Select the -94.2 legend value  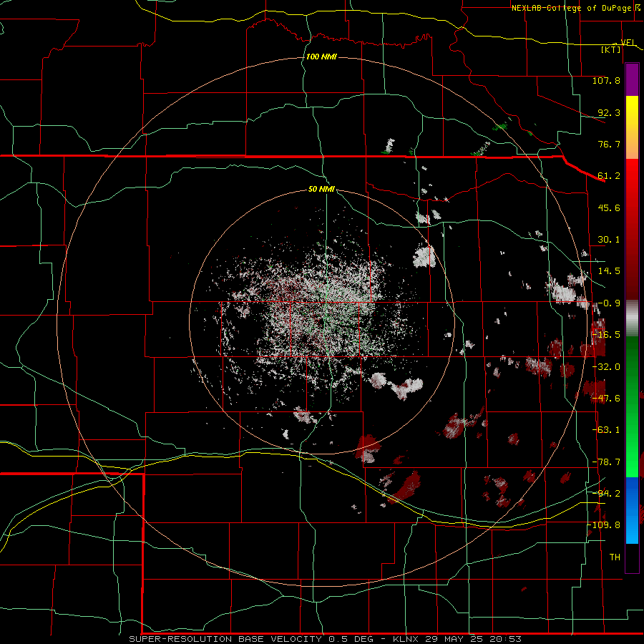(605, 493)
